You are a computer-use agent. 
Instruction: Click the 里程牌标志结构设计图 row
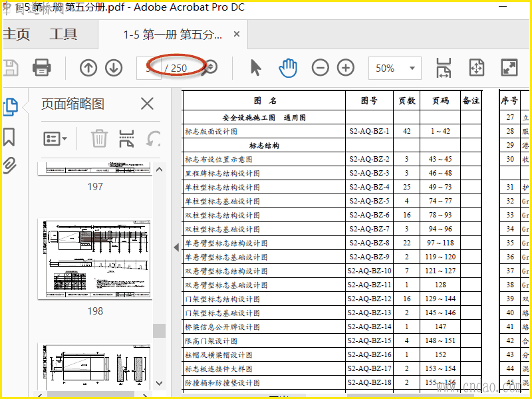tap(222, 174)
